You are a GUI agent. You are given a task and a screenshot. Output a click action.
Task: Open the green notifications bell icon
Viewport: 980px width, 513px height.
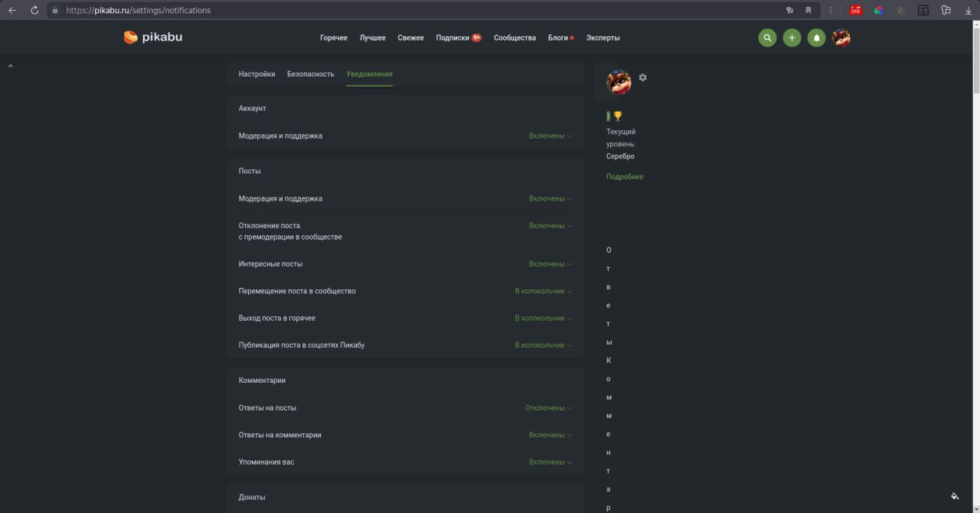point(817,38)
